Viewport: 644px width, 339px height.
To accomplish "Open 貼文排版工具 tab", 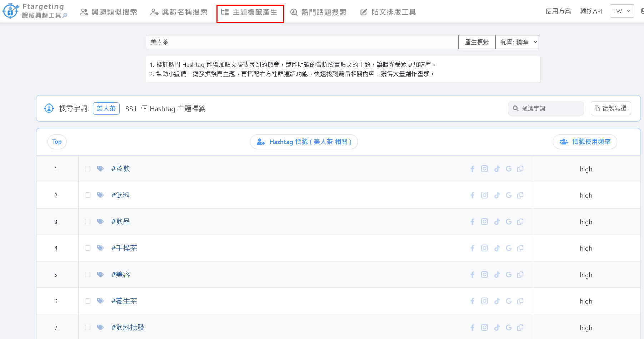I will 388,12.
